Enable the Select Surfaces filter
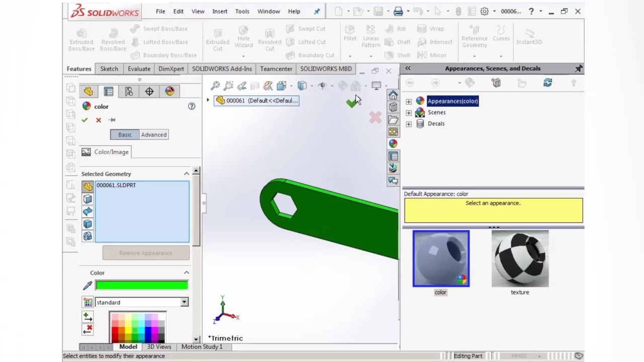Viewport: 644px width, 362px height. coord(88,212)
